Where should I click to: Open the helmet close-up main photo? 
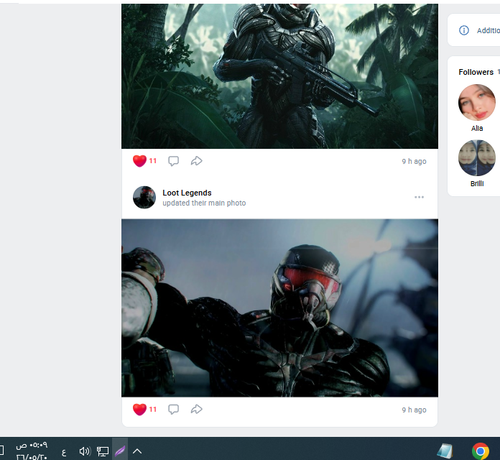pos(280,308)
